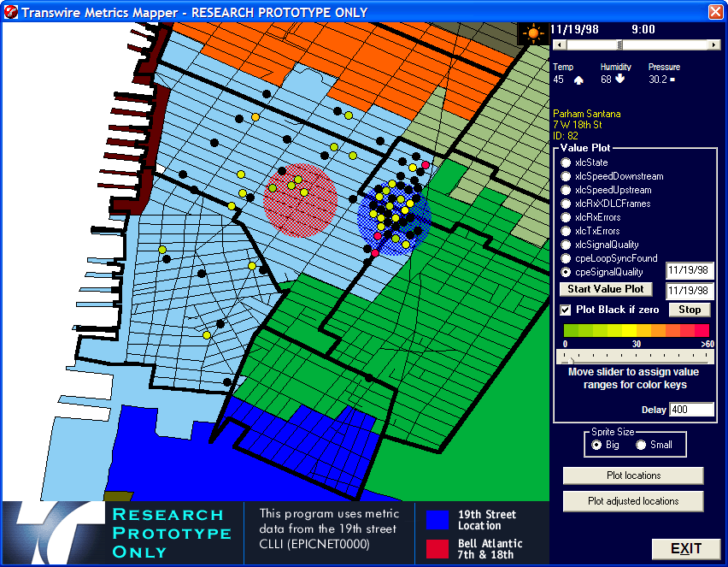Click temperature value 45
This screenshot has height=567, width=728.
(558, 80)
